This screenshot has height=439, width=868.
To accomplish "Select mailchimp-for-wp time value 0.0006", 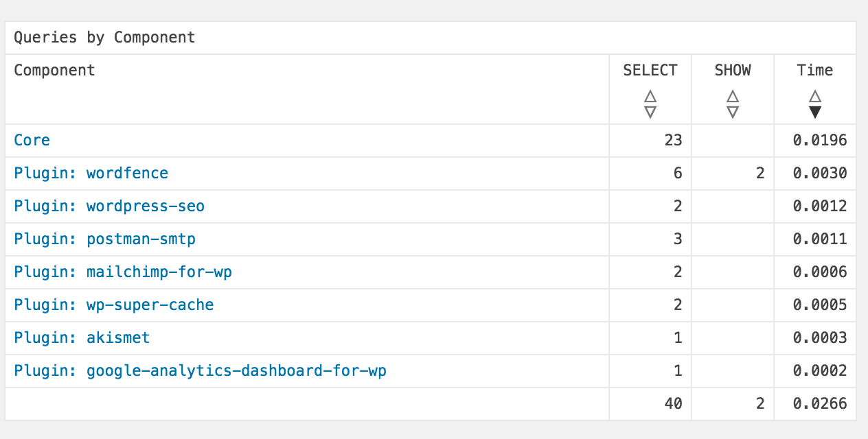I will [820, 272].
